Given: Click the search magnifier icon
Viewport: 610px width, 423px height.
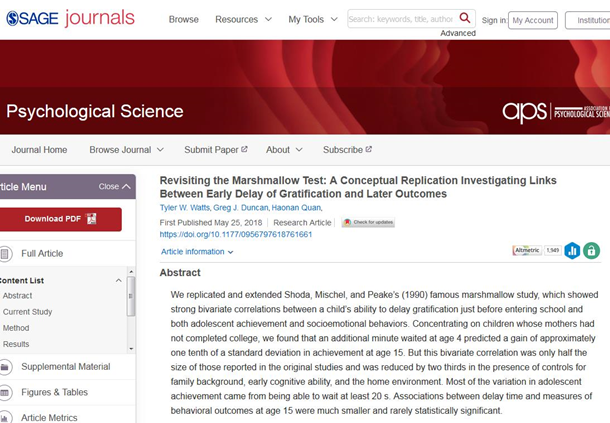Looking at the screenshot, I should [x=465, y=19].
